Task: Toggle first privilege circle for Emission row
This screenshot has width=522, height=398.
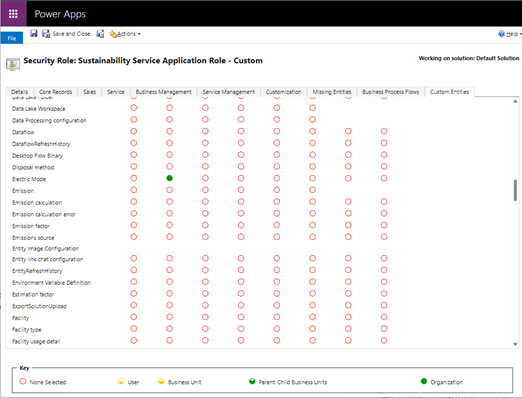Action: point(134,190)
